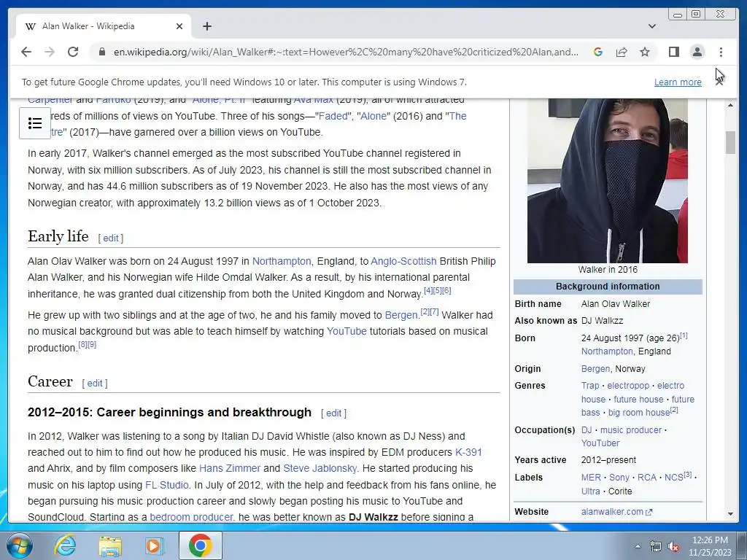Click the page scrollbar up arrow
The width and height of the screenshot is (747, 560).
coord(730,105)
